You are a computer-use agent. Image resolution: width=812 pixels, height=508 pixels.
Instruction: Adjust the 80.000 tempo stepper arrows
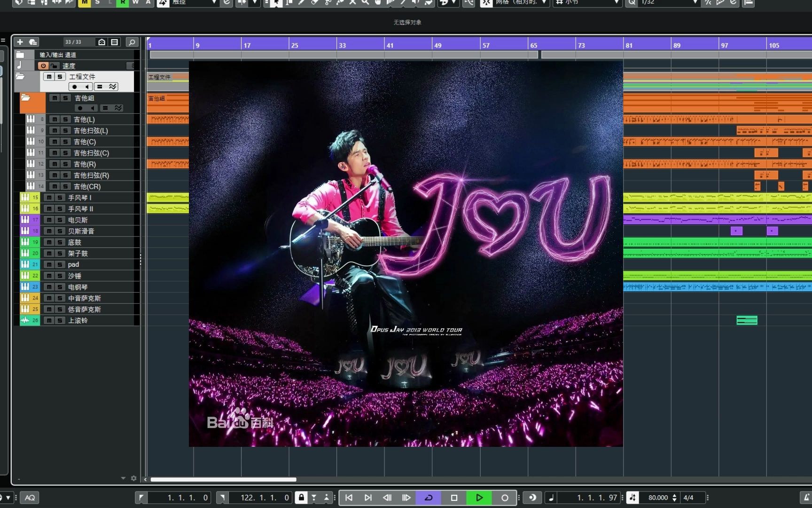click(674, 498)
